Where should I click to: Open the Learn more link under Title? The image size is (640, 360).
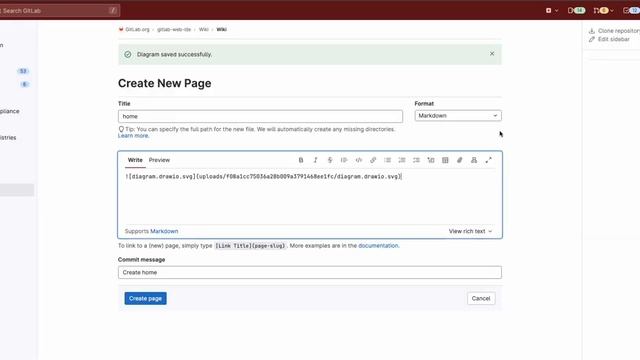tap(133, 136)
